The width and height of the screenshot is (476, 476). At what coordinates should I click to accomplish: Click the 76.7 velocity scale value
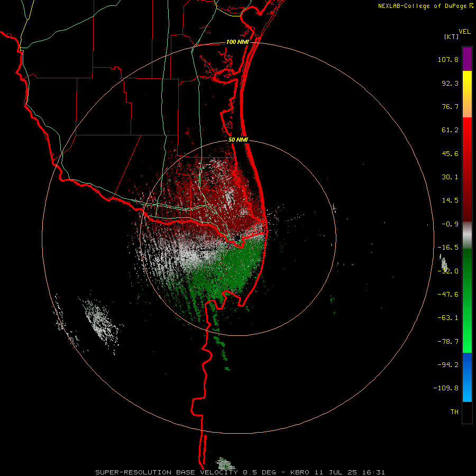pos(450,106)
